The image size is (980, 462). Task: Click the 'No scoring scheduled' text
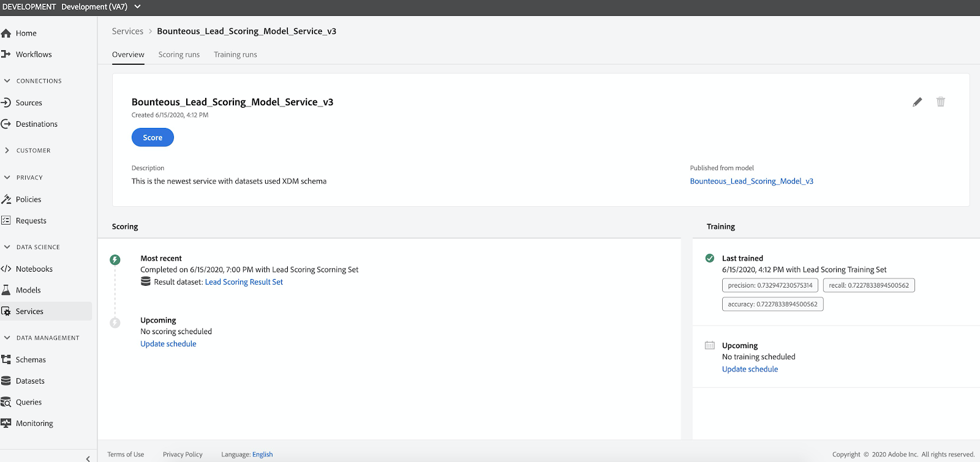176,332
